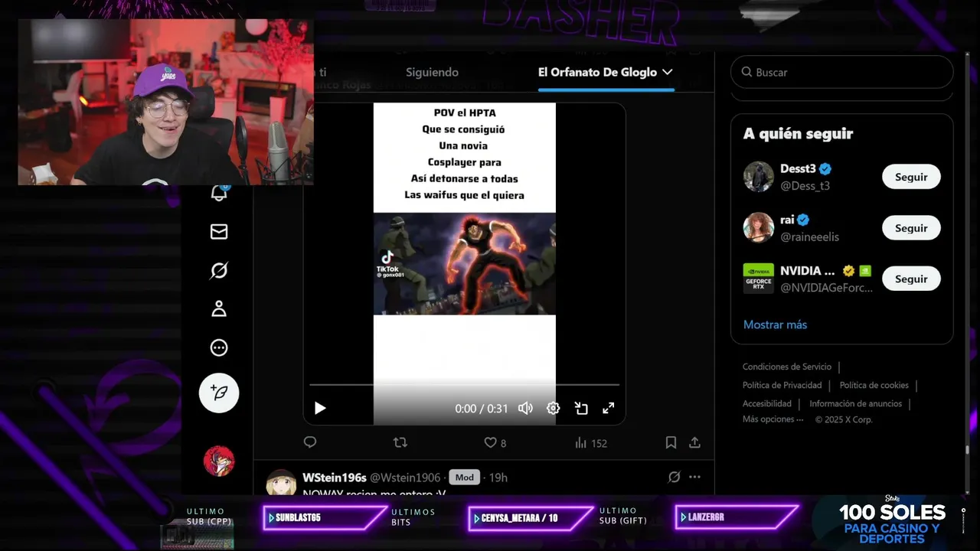The image size is (980, 551).
Task: Open Accesibilidad link
Action: click(x=766, y=403)
